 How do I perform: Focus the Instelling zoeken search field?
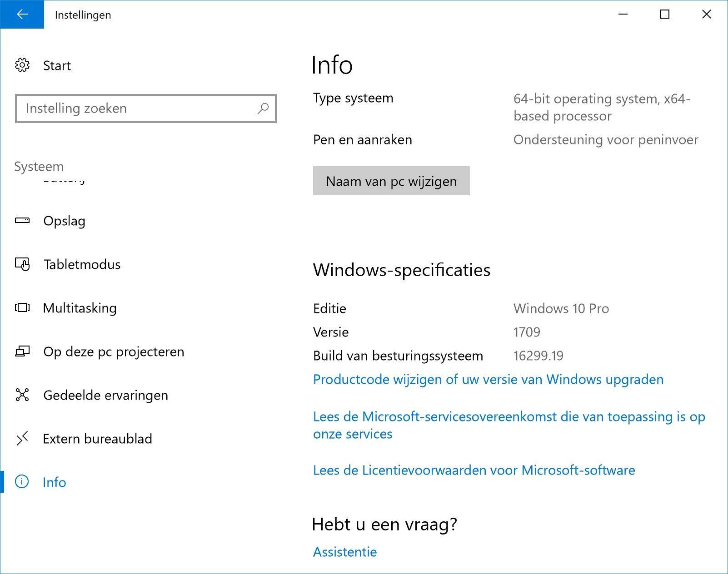click(136, 109)
